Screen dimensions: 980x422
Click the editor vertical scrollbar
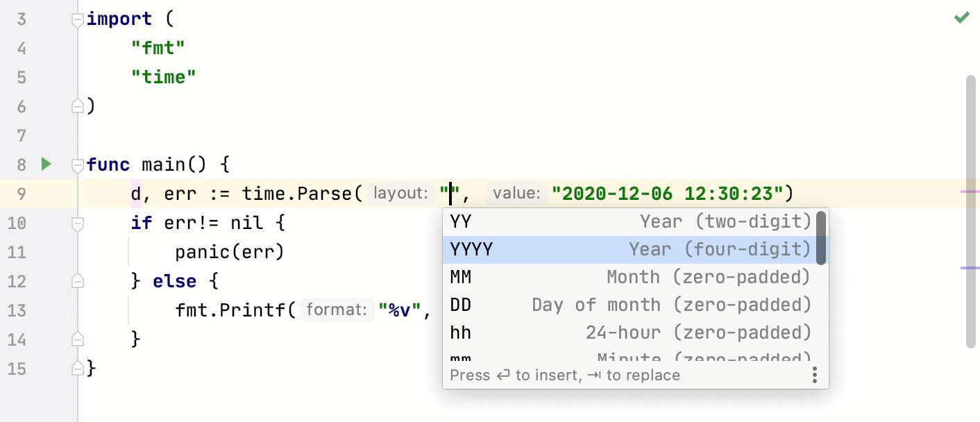[970, 208]
